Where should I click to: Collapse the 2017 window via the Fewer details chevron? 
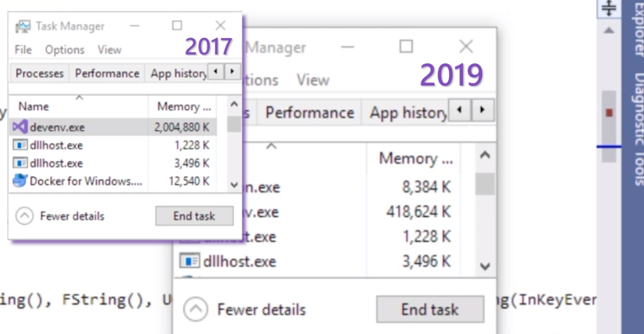tap(24, 216)
